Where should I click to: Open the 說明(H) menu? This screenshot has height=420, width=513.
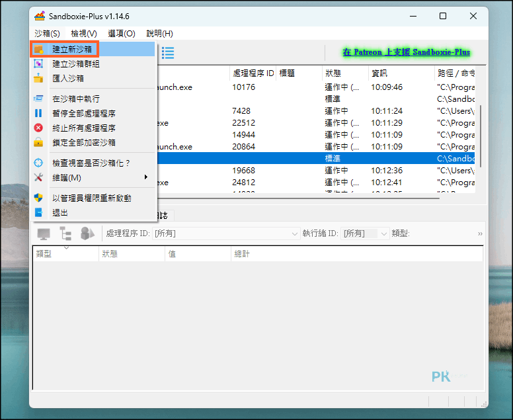[x=159, y=33]
